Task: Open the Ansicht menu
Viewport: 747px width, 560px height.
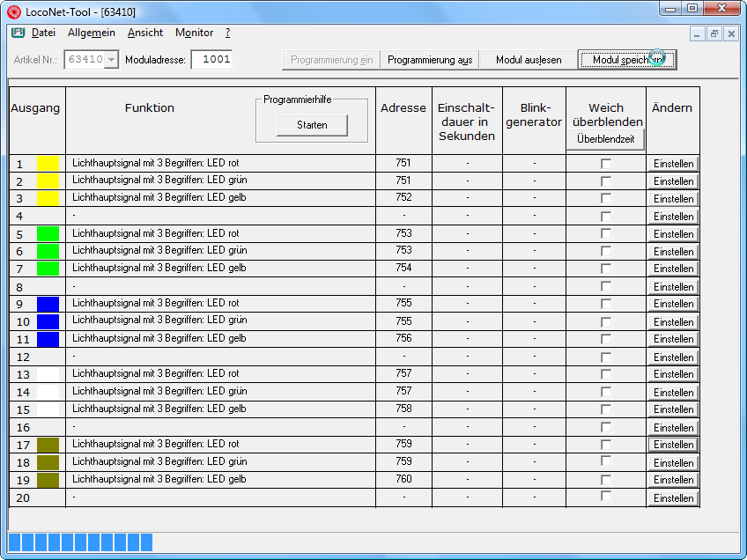Action: (x=145, y=33)
